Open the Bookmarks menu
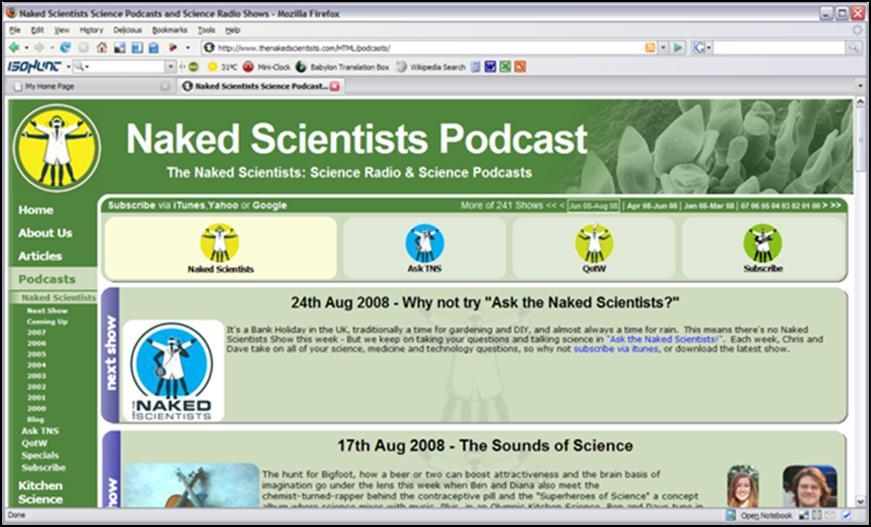 pyautogui.click(x=171, y=31)
